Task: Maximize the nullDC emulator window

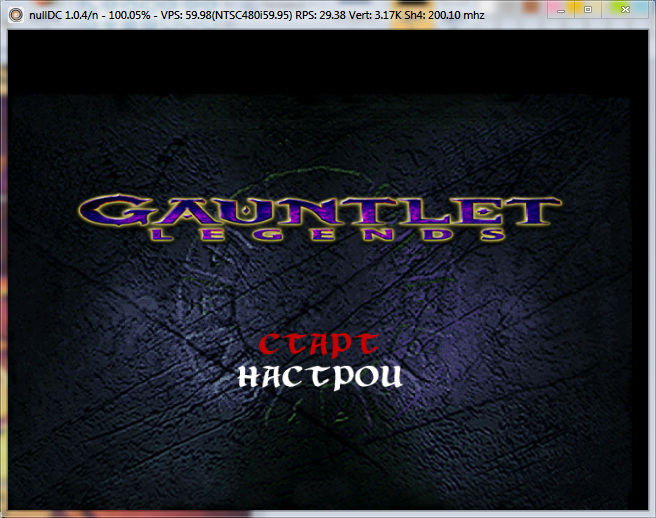Action: tap(588, 10)
